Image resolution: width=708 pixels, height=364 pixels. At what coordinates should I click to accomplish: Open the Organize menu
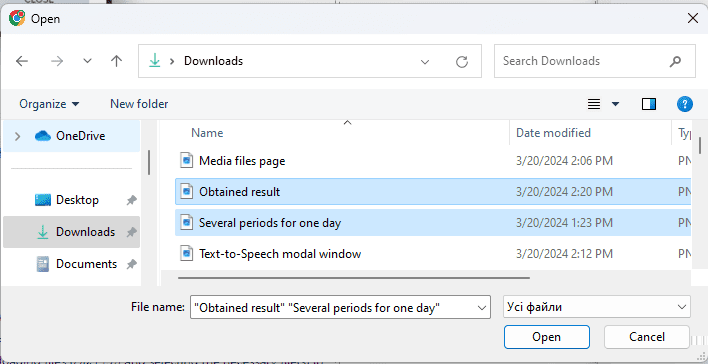[49, 104]
